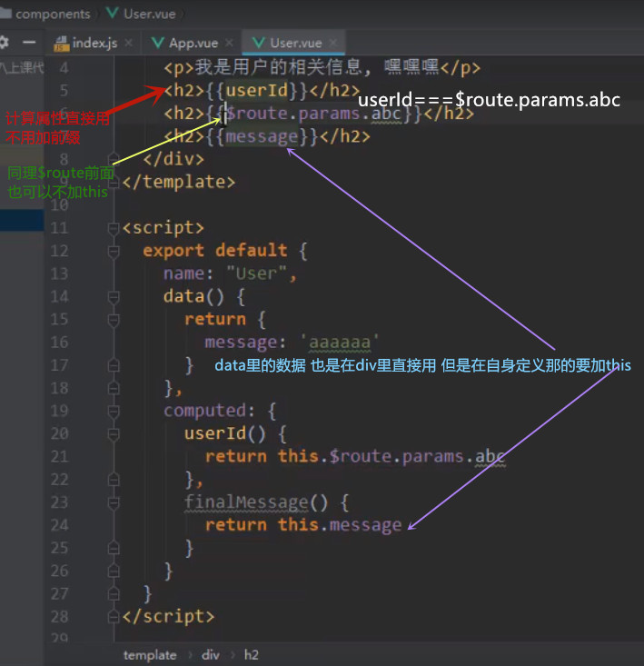The width and height of the screenshot is (644, 666).
Task: Hide the project panel with minus icon
Action: point(29,42)
